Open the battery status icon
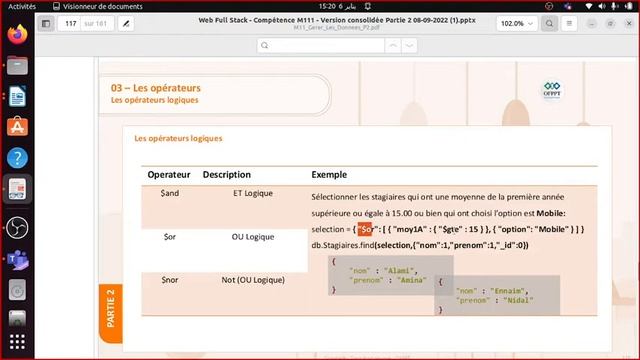Image resolution: width=640 pixels, height=360 pixels. (629, 6)
